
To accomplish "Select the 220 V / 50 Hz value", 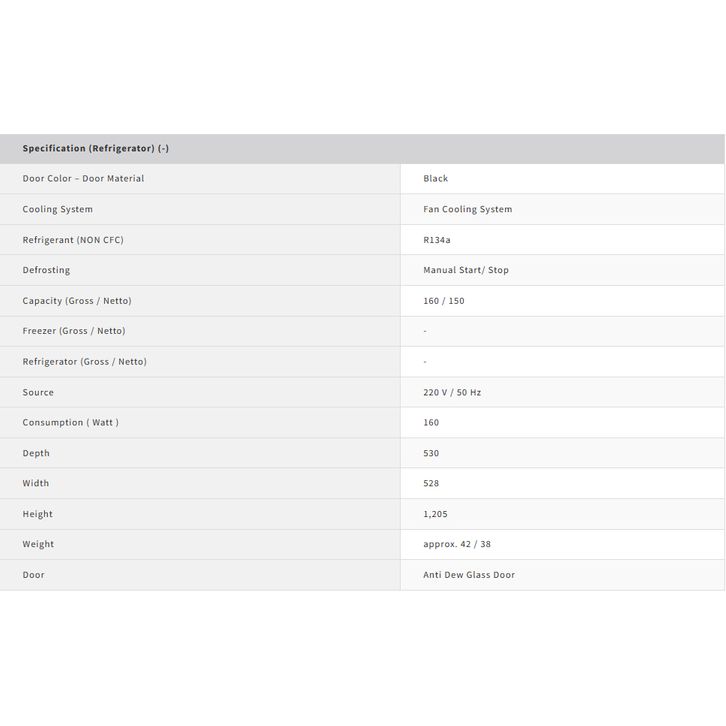I will pos(452,393).
